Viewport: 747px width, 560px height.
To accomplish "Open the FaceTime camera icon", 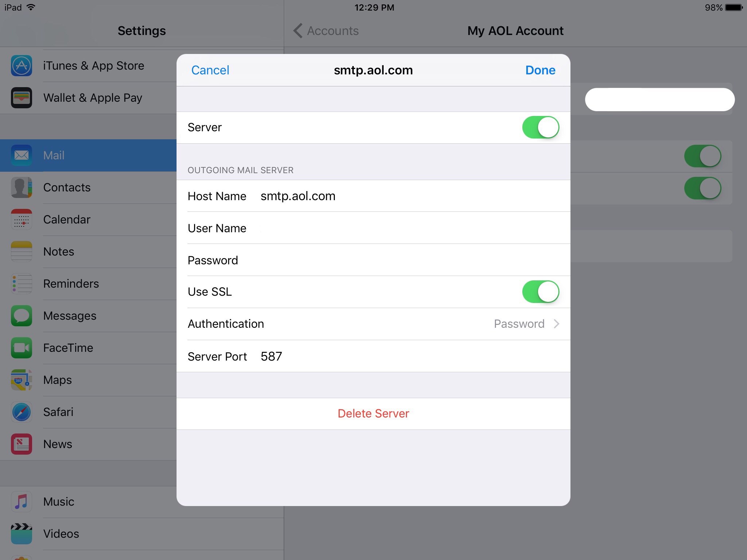I will (x=22, y=348).
